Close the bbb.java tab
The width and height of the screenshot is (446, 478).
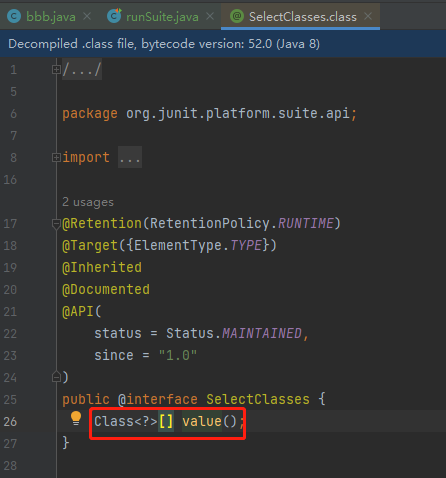click(x=87, y=16)
